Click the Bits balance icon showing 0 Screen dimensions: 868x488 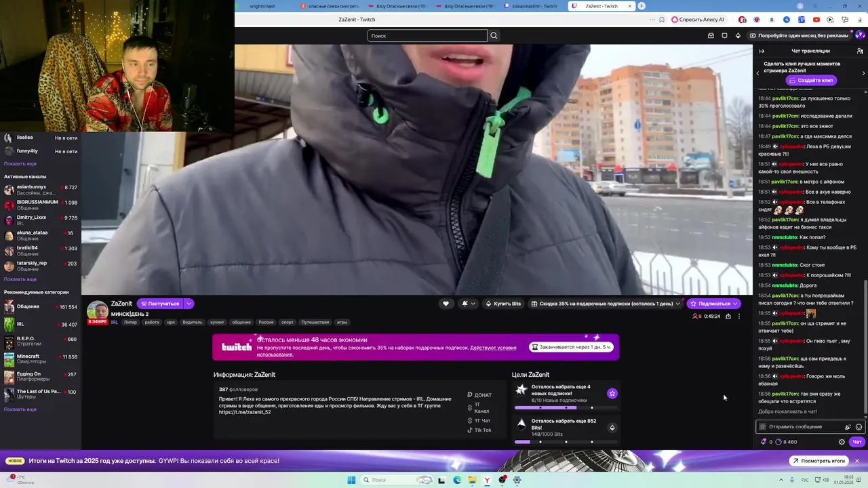click(764, 442)
